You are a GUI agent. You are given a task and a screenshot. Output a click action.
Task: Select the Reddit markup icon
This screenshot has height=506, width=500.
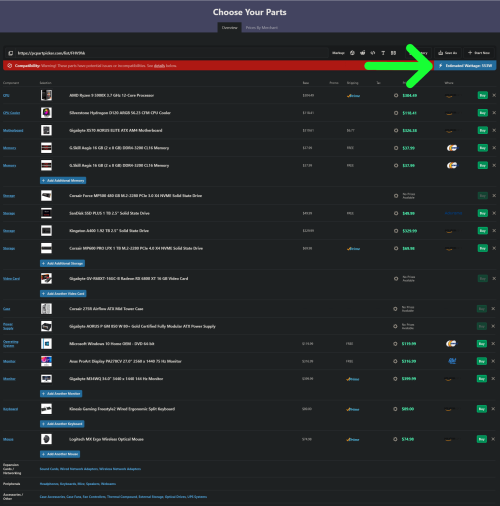point(363,53)
